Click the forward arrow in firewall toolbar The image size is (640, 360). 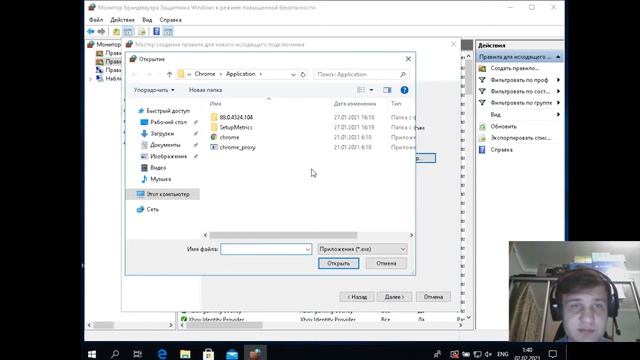(x=101, y=31)
